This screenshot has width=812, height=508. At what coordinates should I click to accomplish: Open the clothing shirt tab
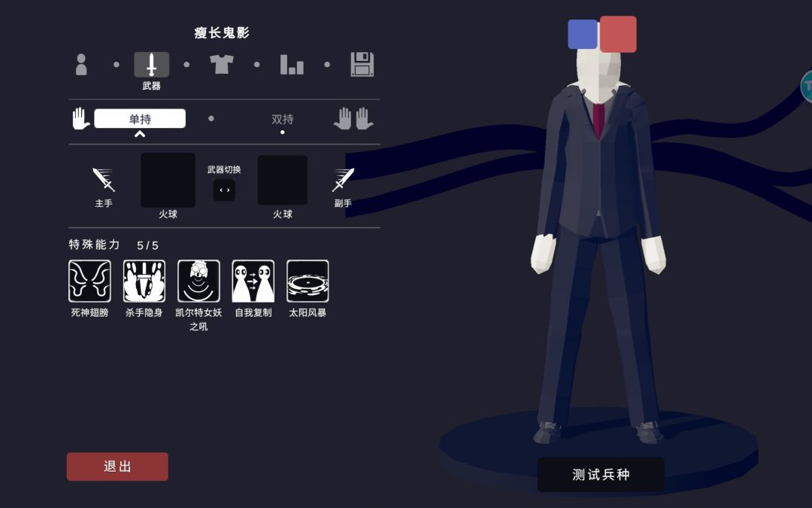[222, 64]
